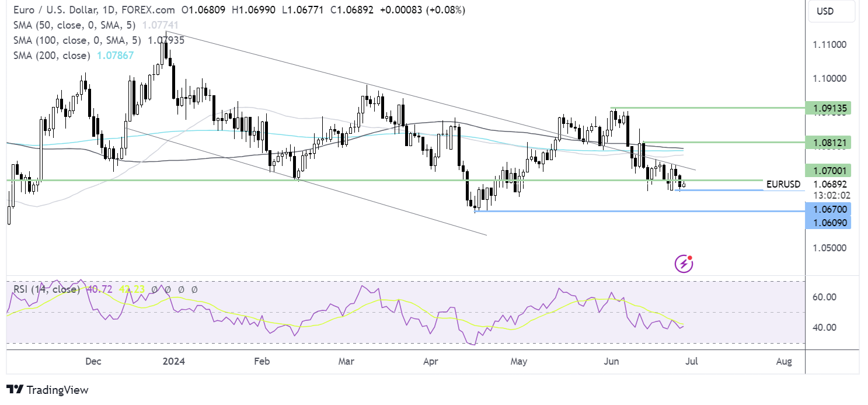Image resolution: width=868 pixels, height=405 pixels.
Task: Click the Aug label on time axis
Action: click(x=785, y=362)
